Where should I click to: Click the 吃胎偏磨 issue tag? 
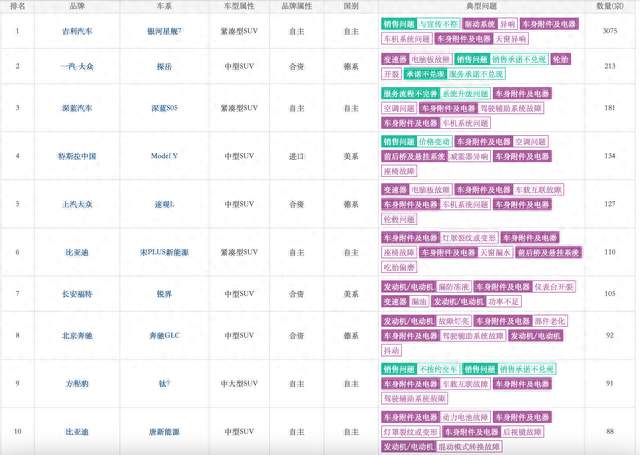[399, 267]
